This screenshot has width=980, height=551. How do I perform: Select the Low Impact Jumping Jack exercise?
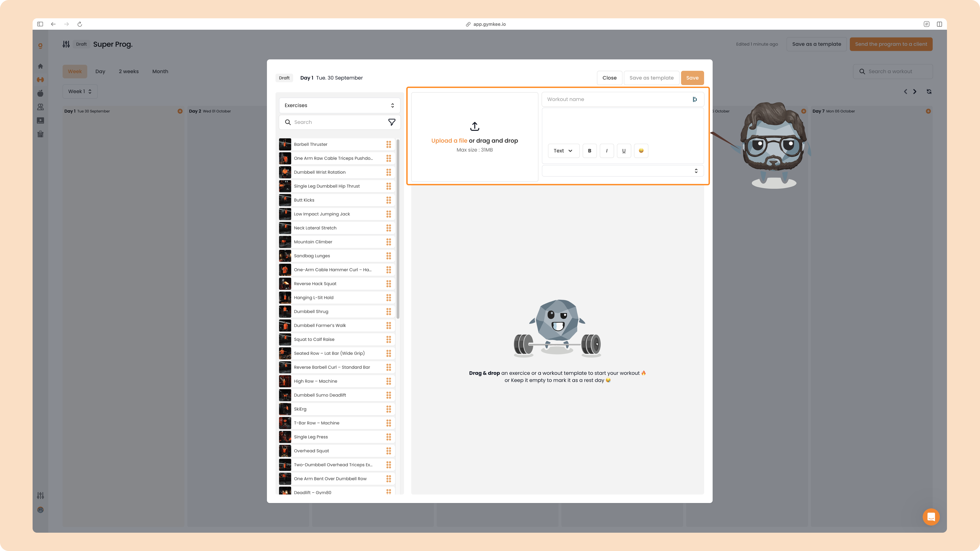(x=337, y=214)
